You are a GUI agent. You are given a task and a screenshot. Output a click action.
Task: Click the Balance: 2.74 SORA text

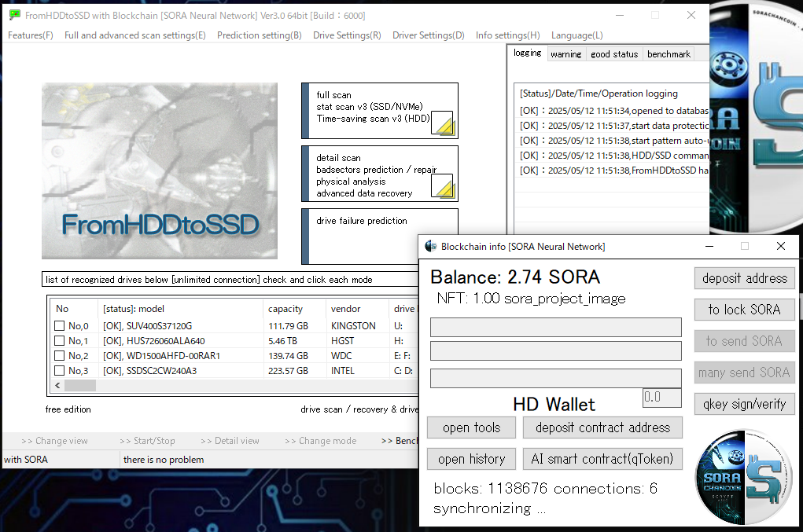[515, 277]
